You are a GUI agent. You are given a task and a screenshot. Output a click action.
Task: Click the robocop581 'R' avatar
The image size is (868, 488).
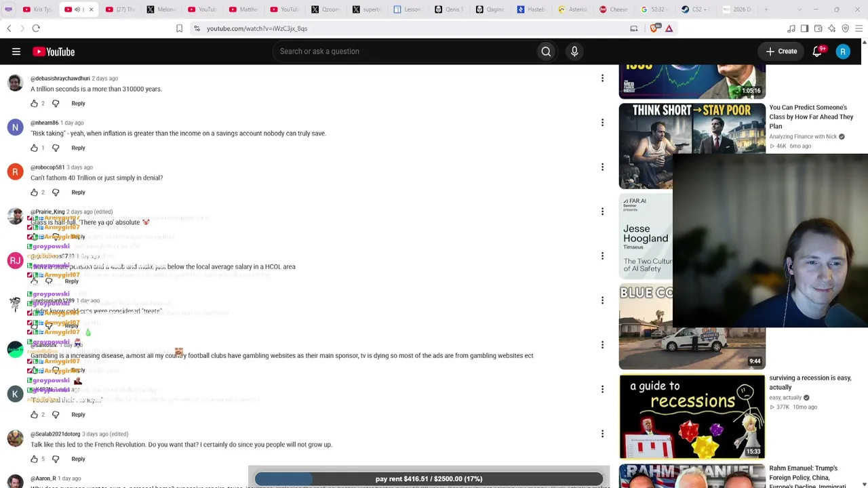[15, 172]
